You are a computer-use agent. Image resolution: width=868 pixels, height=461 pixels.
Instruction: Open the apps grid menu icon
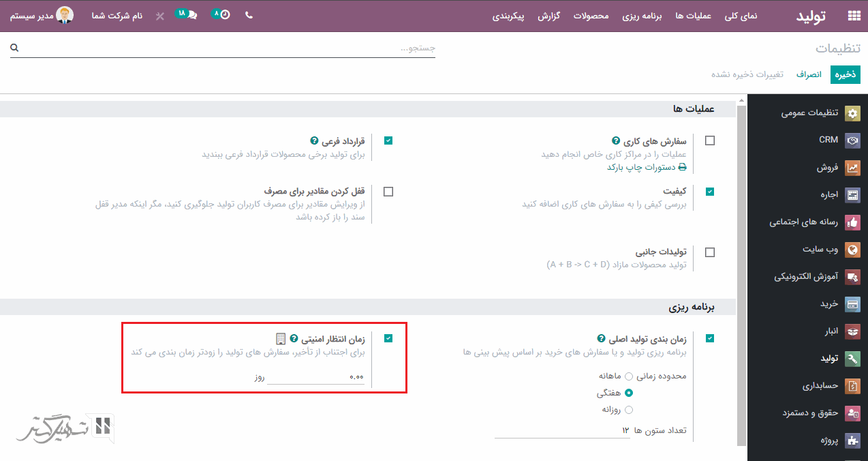click(x=853, y=16)
